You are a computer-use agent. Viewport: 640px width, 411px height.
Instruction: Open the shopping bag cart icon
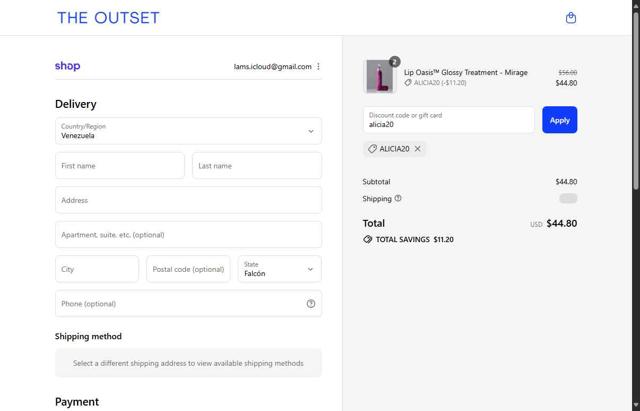tap(571, 18)
